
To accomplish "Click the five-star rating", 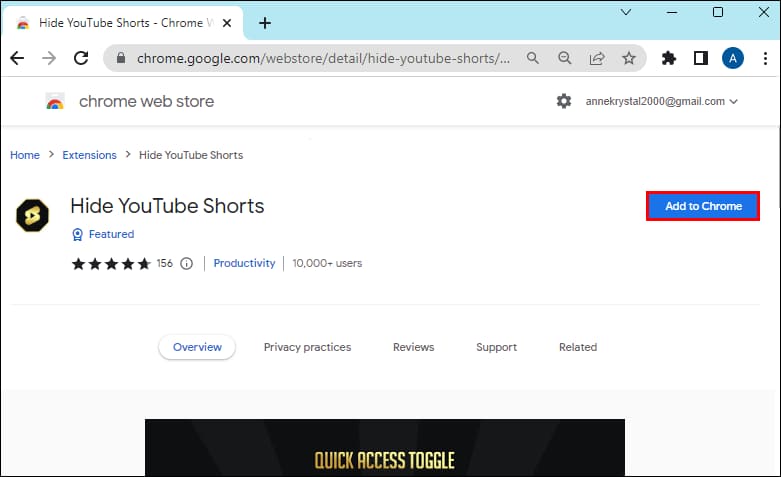I will [111, 263].
